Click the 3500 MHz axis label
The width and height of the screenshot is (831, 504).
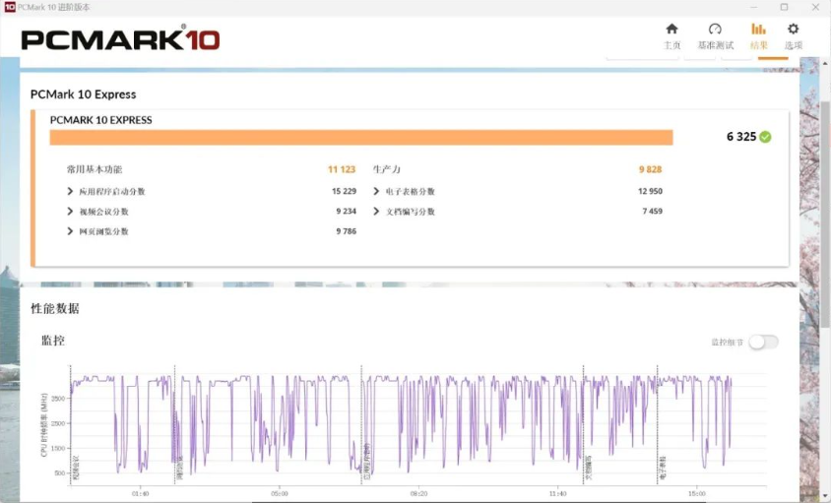(x=58, y=399)
